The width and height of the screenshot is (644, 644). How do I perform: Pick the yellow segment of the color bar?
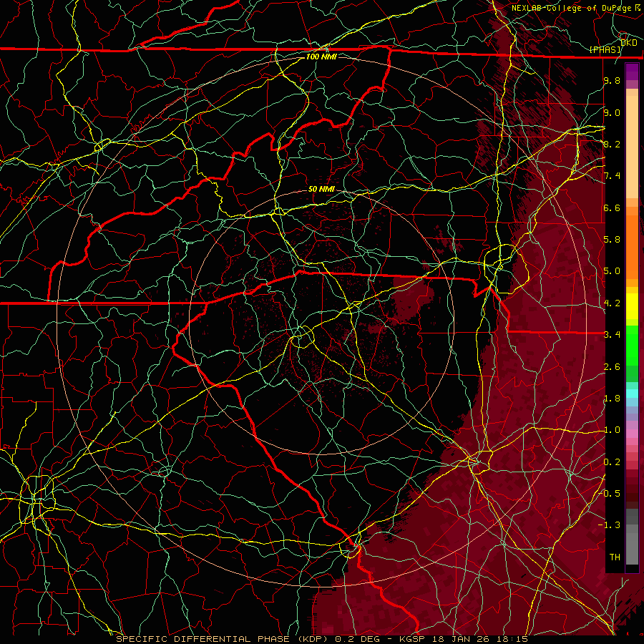tap(632, 306)
